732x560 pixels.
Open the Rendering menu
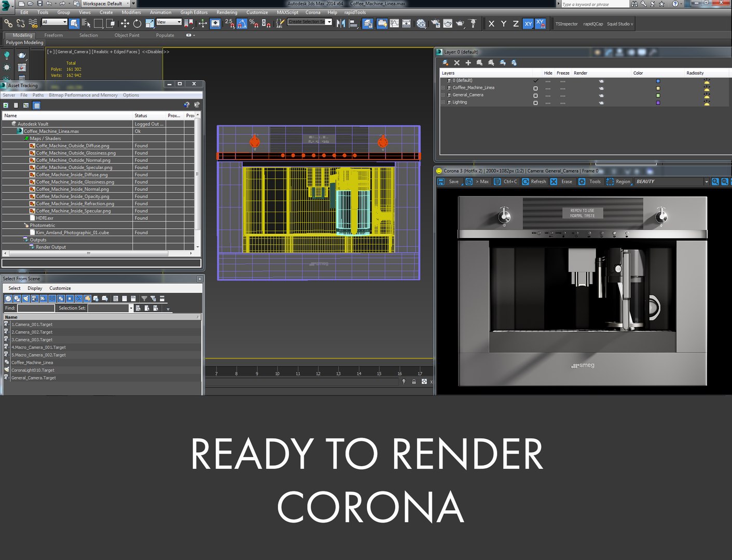(x=227, y=12)
